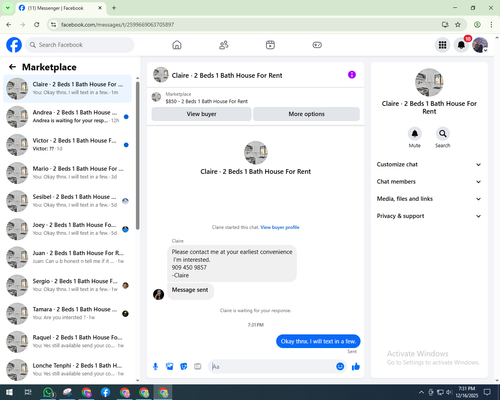Open the account profile picture menu

point(480,45)
